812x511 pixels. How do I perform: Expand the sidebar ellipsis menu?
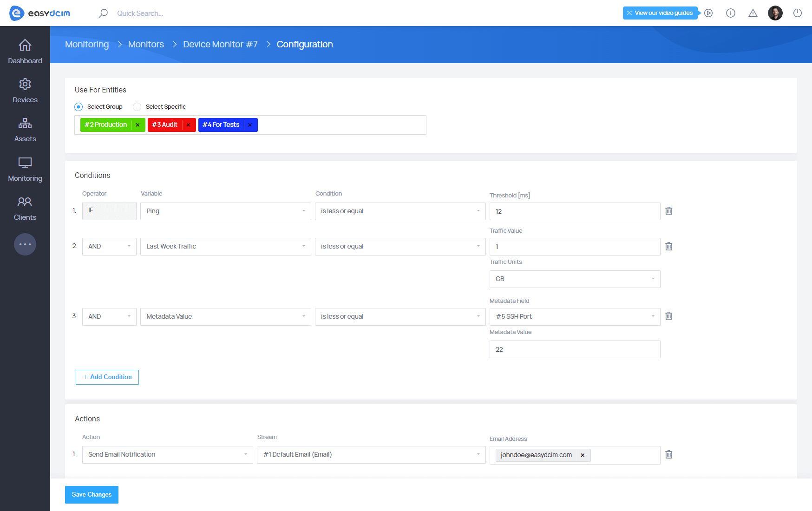pyautogui.click(x=25, y=244)
